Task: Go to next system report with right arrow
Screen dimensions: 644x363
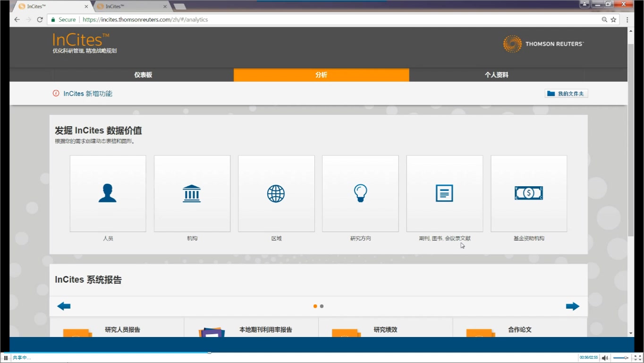Action: [573, 306]
